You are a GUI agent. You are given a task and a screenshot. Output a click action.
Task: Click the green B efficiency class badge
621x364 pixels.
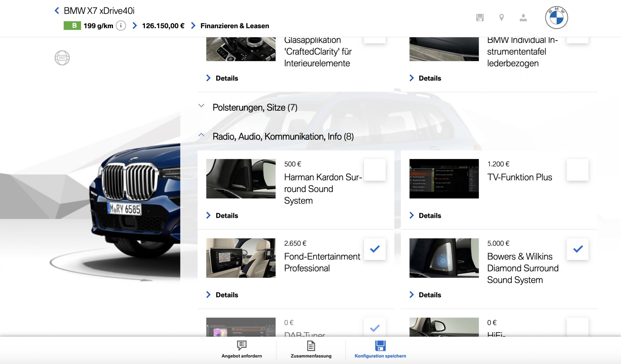72,26
